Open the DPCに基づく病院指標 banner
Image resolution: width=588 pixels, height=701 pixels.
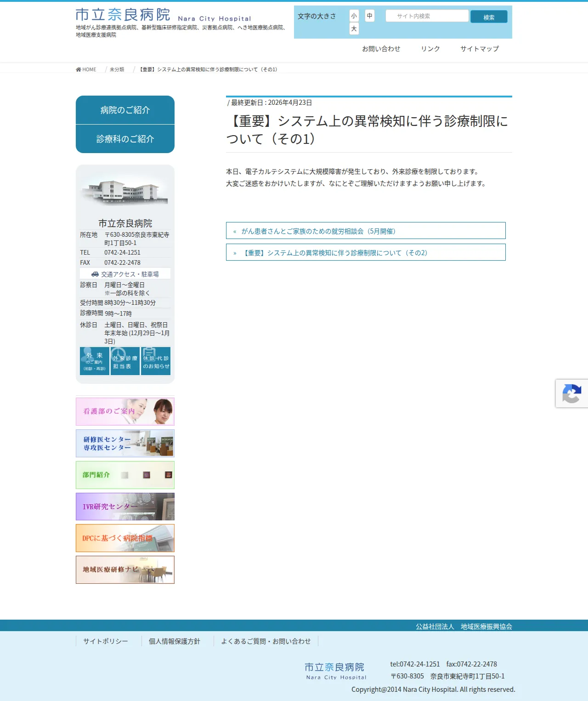(125, 538)
